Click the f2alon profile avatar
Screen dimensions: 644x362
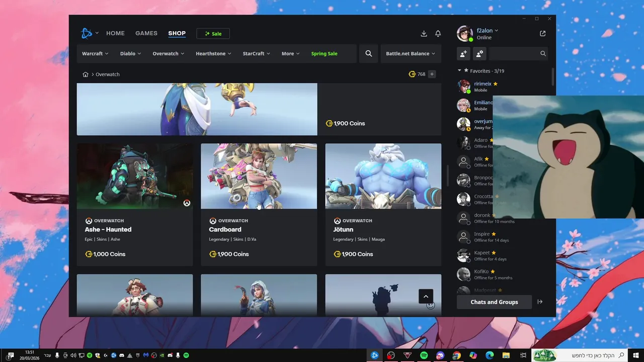tap(464, 34)
